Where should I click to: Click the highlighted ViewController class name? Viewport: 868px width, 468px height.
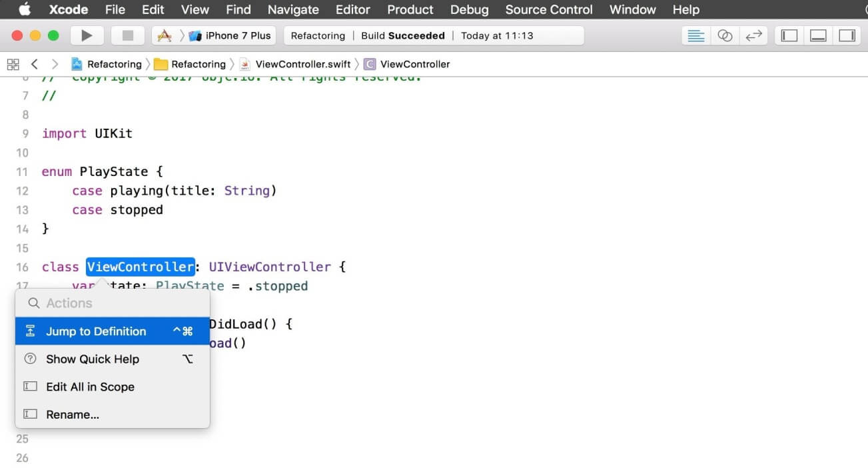click(x=141, y=267)
